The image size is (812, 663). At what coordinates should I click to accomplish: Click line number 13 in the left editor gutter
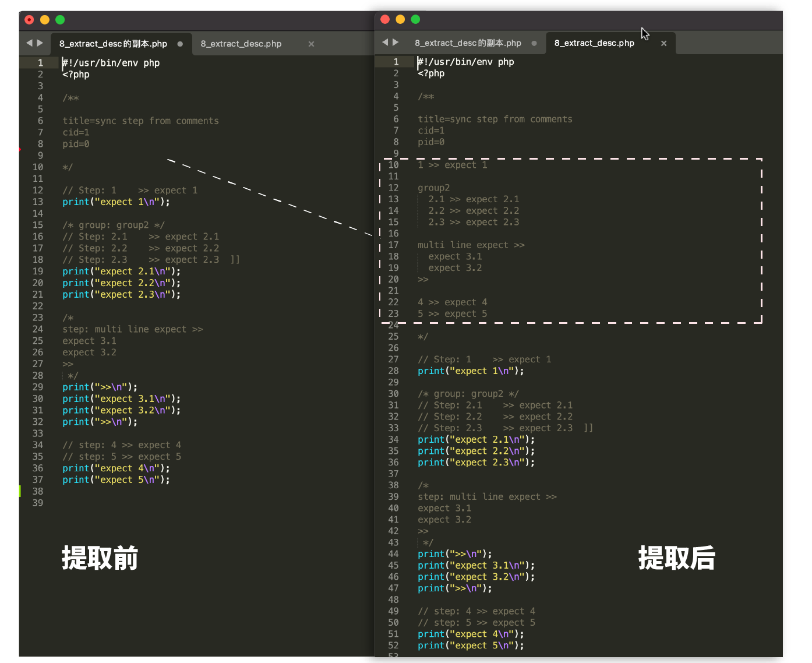pos(38,202)
